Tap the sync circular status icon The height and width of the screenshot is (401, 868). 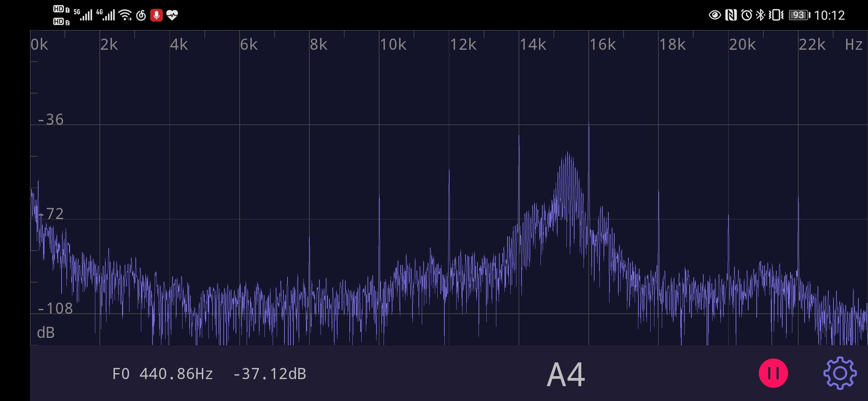141,15
